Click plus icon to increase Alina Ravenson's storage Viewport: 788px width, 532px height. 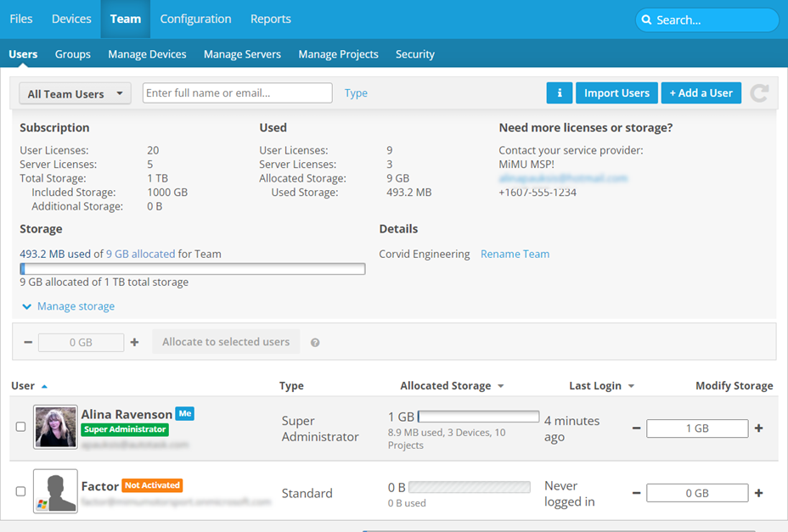point(758,428)
